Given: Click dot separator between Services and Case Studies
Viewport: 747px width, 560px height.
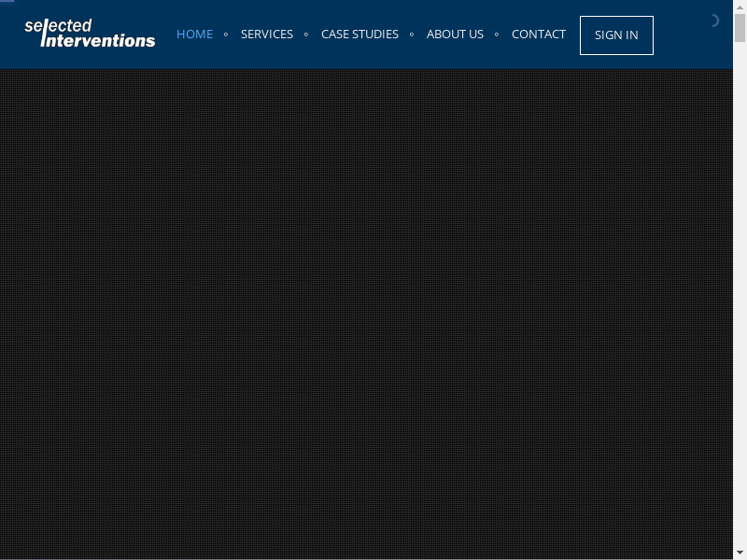Looking at the screenshot, I should pyautogui.click(x=306, y=35).
